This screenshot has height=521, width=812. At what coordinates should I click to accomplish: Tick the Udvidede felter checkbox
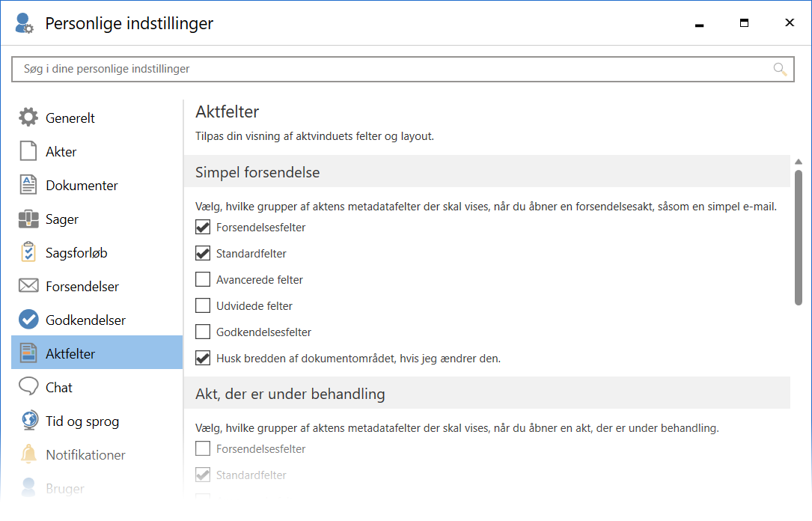coord(203,306)
